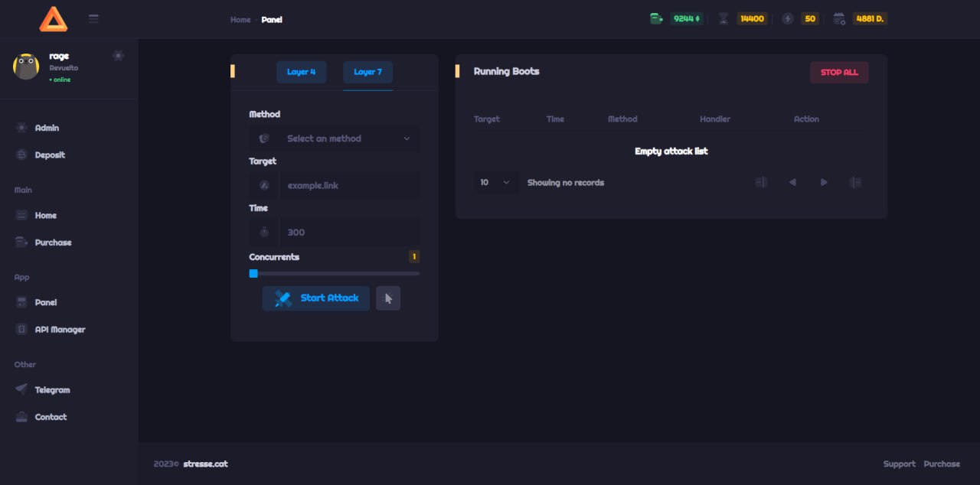980x485 pixels.
Task: Switch to the Layer 7 tab
Action: coord(367,72)
